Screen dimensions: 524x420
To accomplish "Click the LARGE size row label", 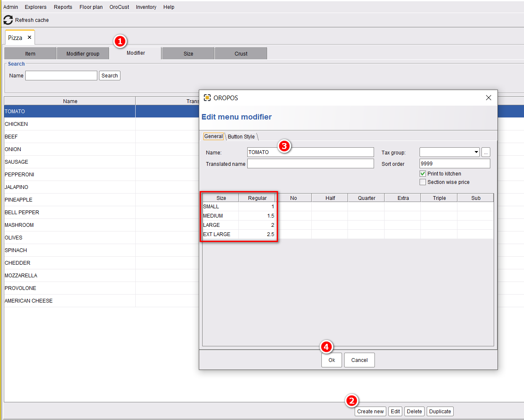I will click(211, 225).
